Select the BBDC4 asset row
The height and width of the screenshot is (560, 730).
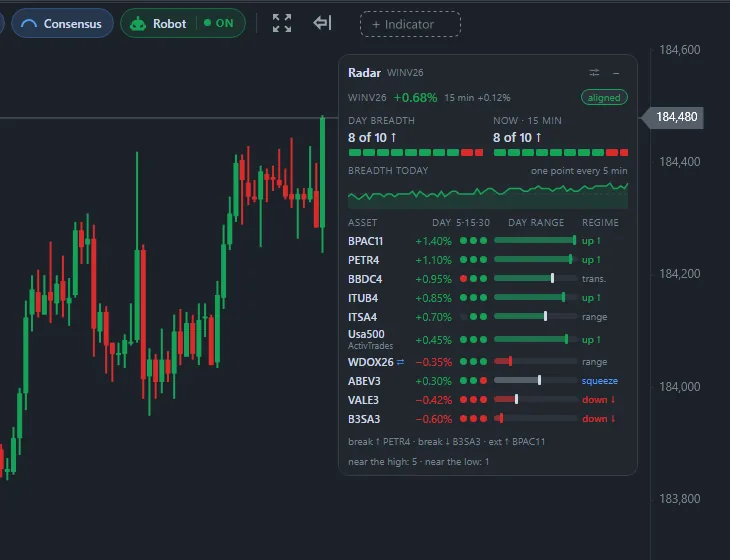487,279
